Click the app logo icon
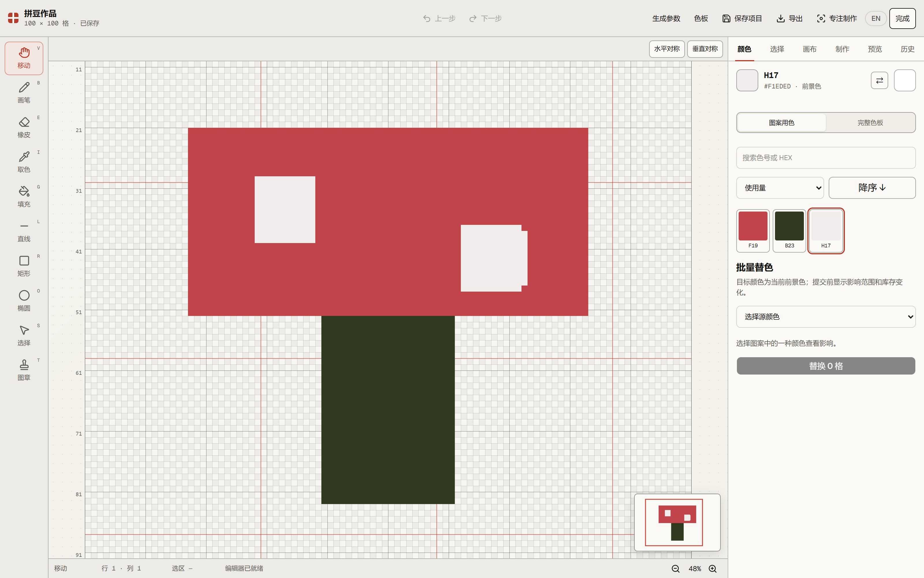This screenshot has height=578, width=924. coord(13,18)
